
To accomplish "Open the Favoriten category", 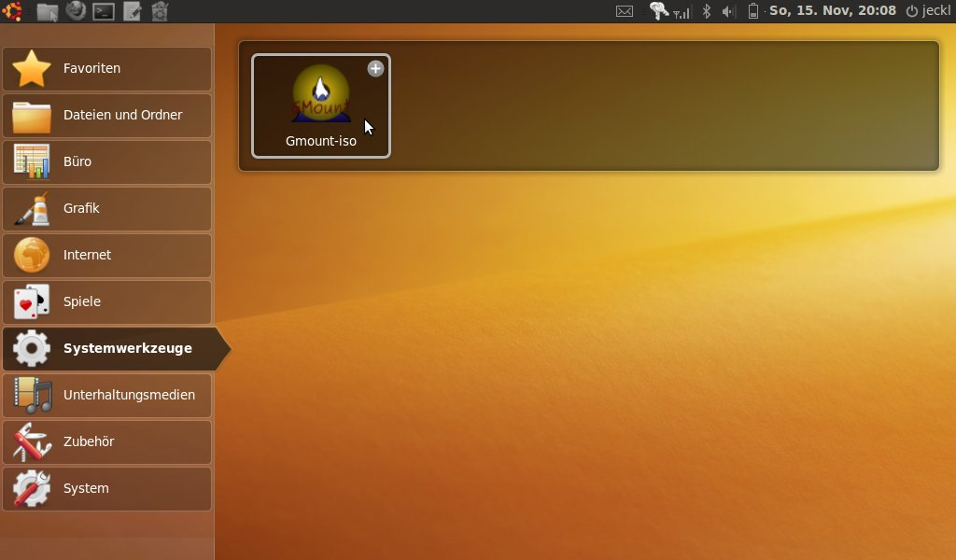I will 107,69.
